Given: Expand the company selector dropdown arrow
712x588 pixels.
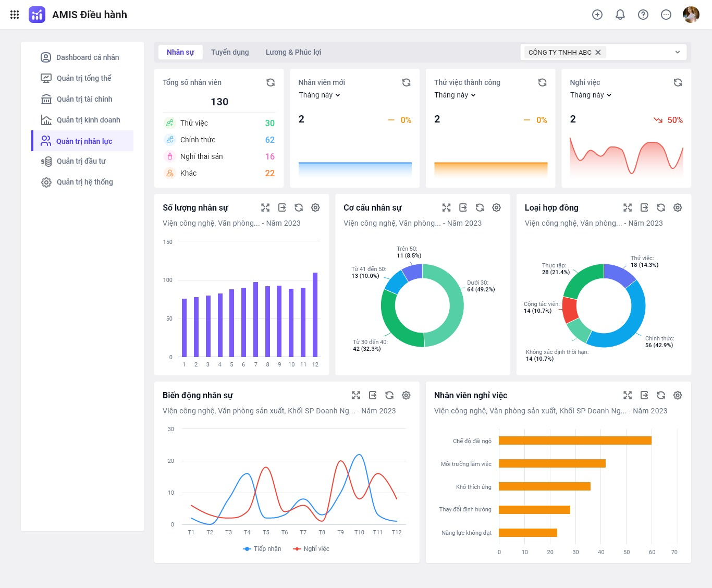Looking at the screenshot, I should click(678, 52).
